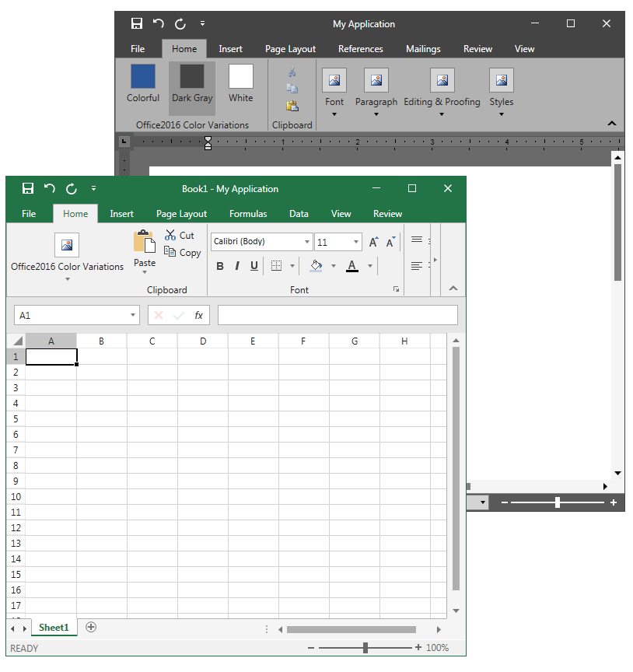Click the Book1 horizontal scrollbar thumb
633x672 pixels.
(351, 629)
